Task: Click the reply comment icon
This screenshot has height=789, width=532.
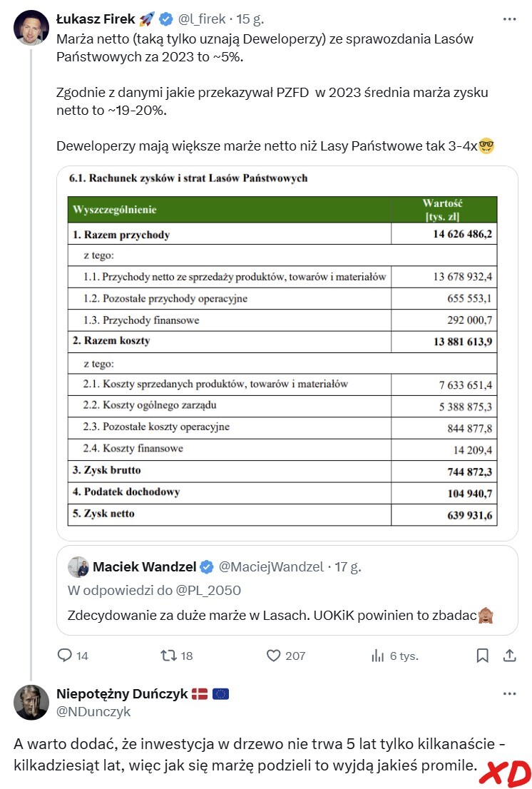Action: click(65, 656)
